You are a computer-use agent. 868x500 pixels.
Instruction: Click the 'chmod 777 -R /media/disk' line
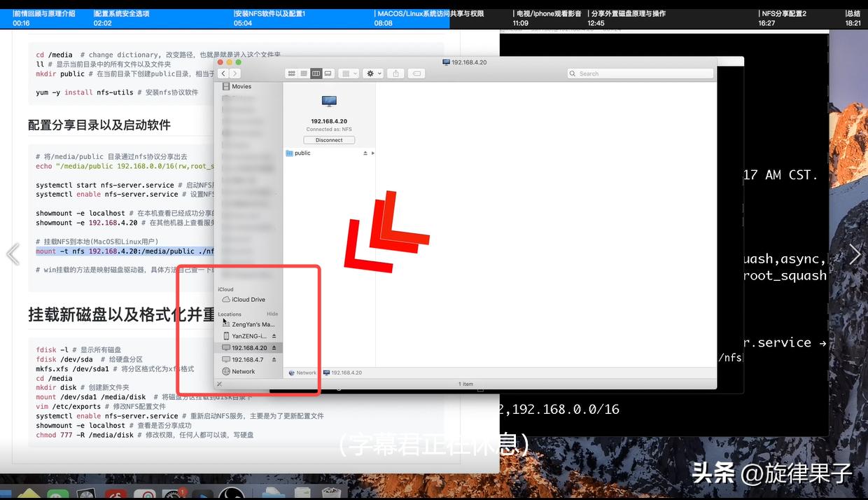[x=144, y=435]
